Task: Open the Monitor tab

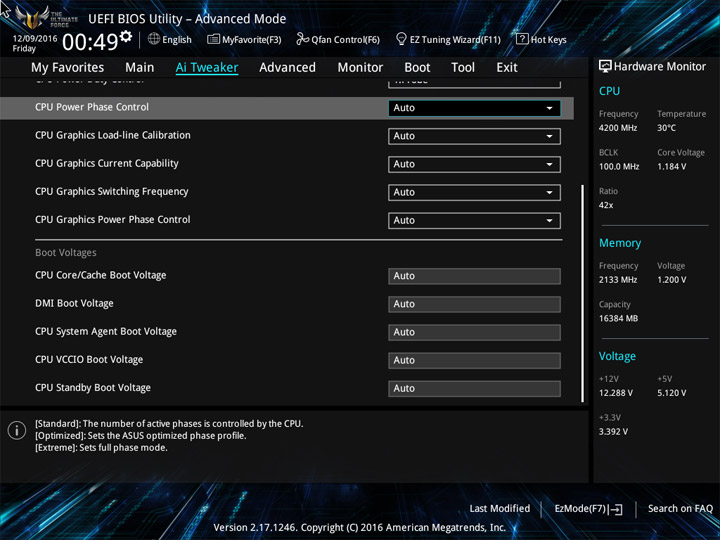Action: pos(360,68)
